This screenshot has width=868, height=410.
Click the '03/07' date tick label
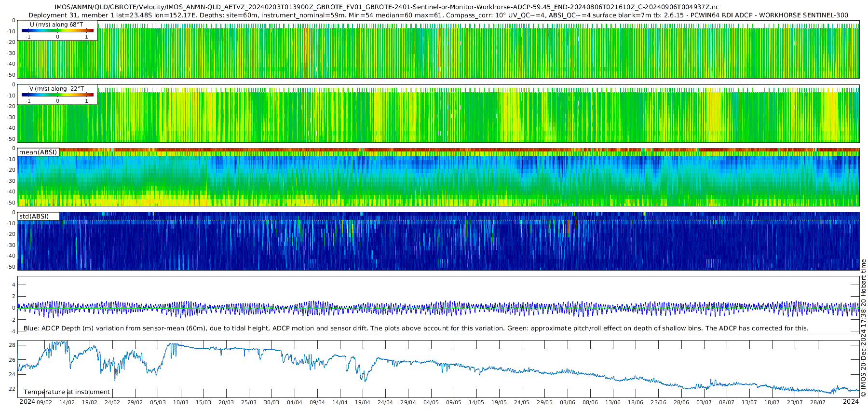pos(704,402)
